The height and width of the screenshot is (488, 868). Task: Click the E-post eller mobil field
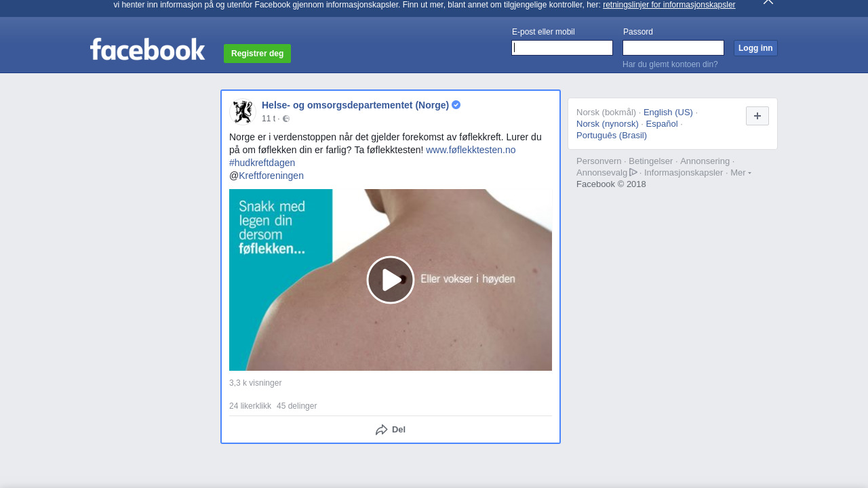[x=562, y=47]
